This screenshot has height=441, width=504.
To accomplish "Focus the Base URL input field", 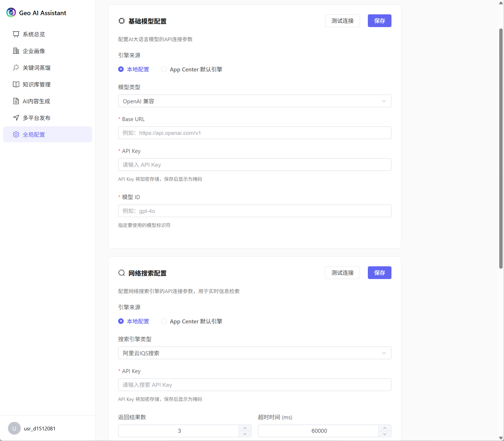I will [255, 133].
